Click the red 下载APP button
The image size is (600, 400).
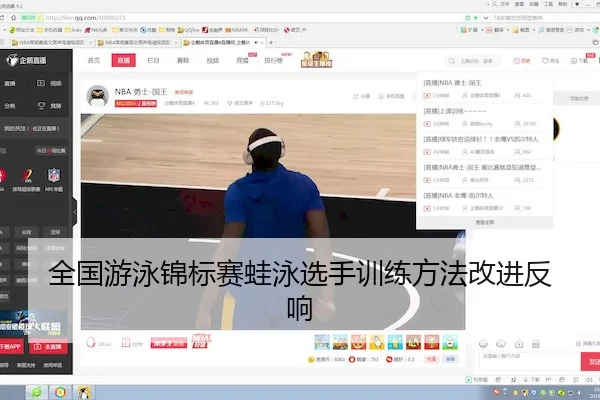coord(11,346)
